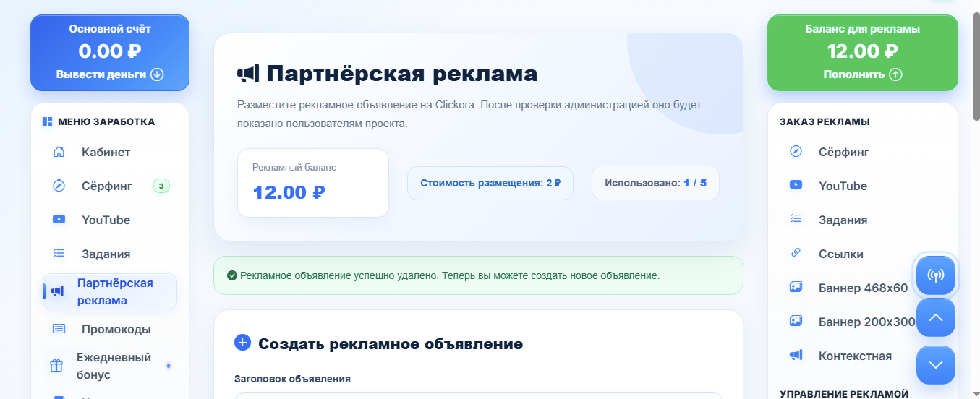Click the green checkmark in the success message
Image resolution: width=980 pixels, height=399 pixels.
point(232,275)
